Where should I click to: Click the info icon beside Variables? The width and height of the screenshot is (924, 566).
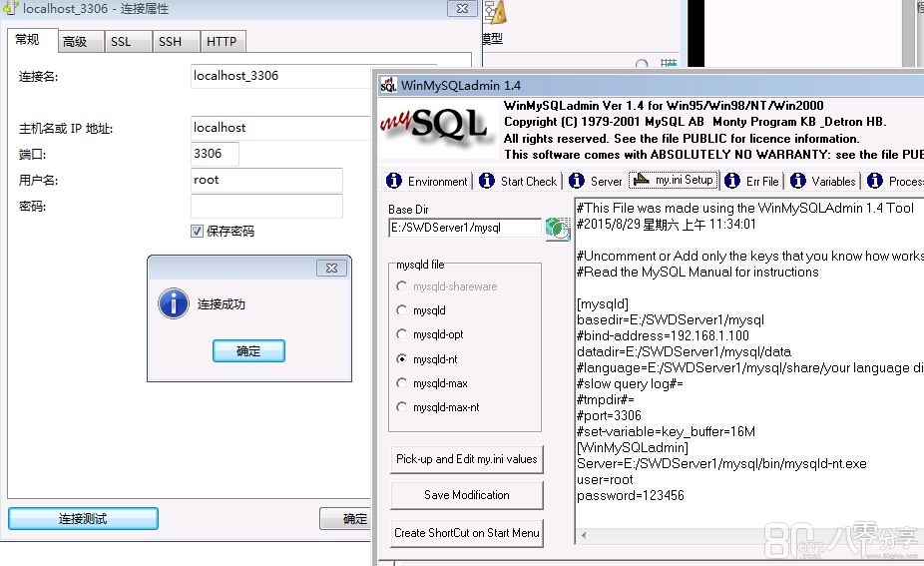point(798,181)
